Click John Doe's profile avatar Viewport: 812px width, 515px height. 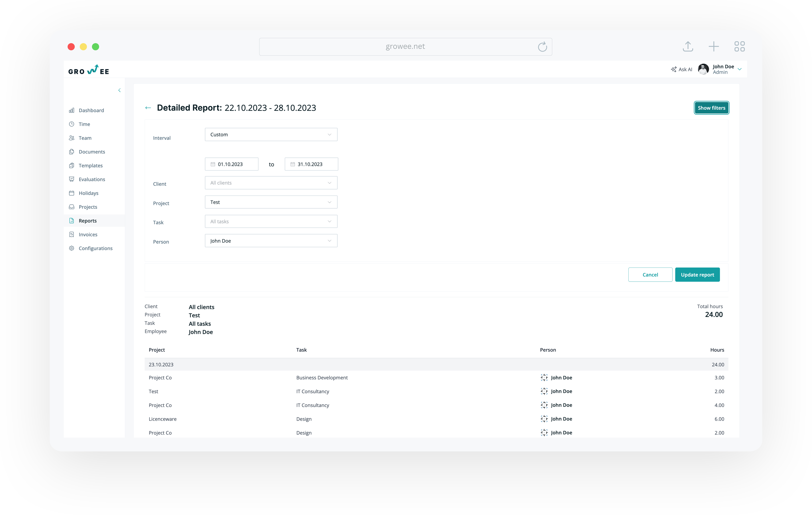pos(703,69)
